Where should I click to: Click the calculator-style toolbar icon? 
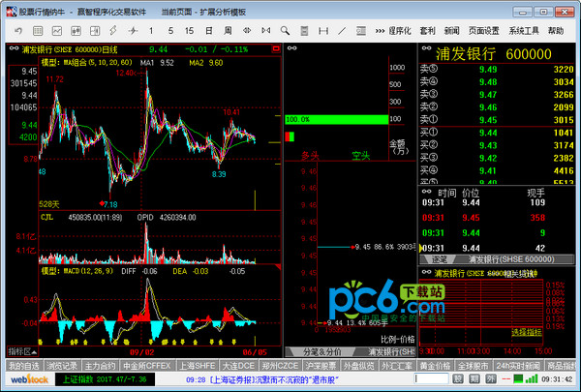(x=304, y=31)
